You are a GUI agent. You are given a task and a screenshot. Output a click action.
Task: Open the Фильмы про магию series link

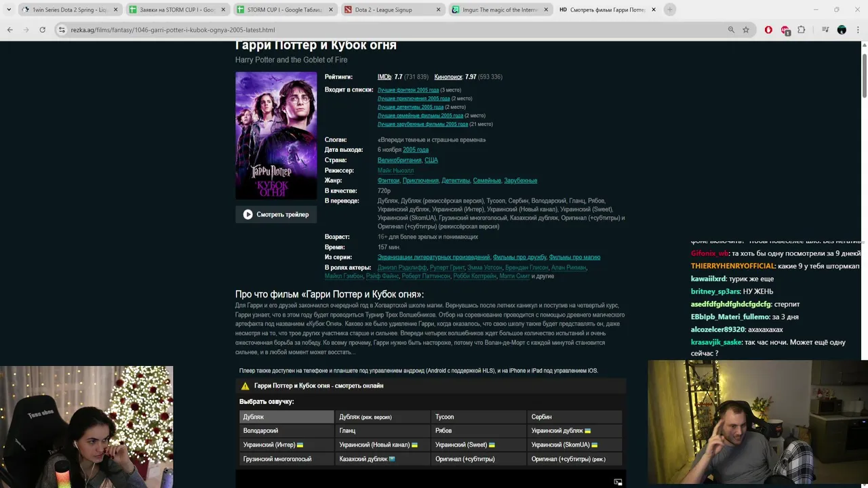coord(574,258)
